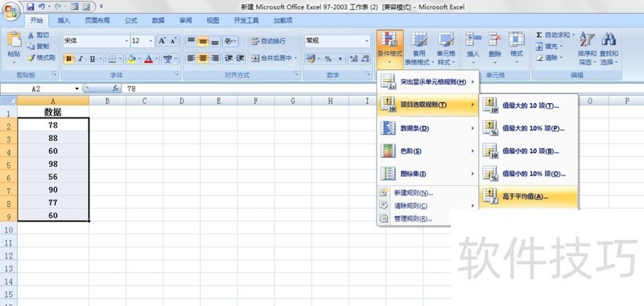Switch to 公式 ribbon tab
Screen dimensions: 644x306
(131, 21)
